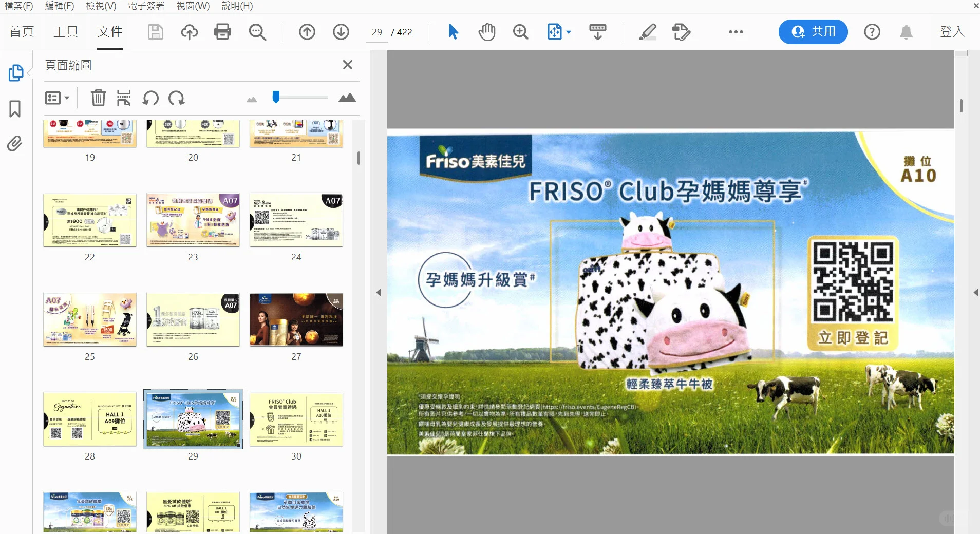
Task: Click the thumbnail panel scrollbar handle
Action: [359, 158]
